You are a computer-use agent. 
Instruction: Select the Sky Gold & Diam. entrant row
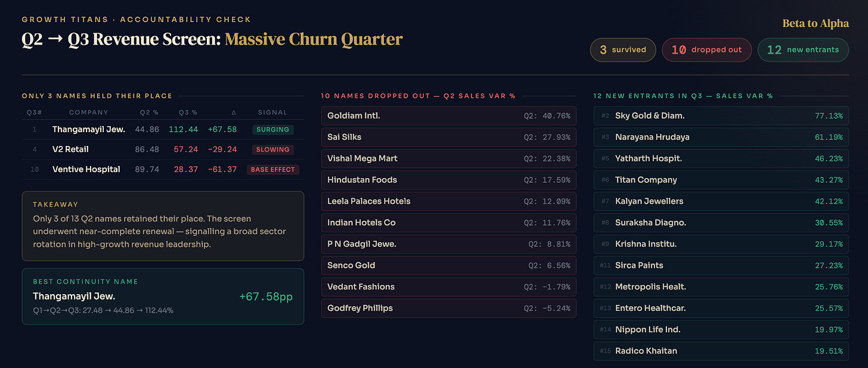(x=721, y=116)
